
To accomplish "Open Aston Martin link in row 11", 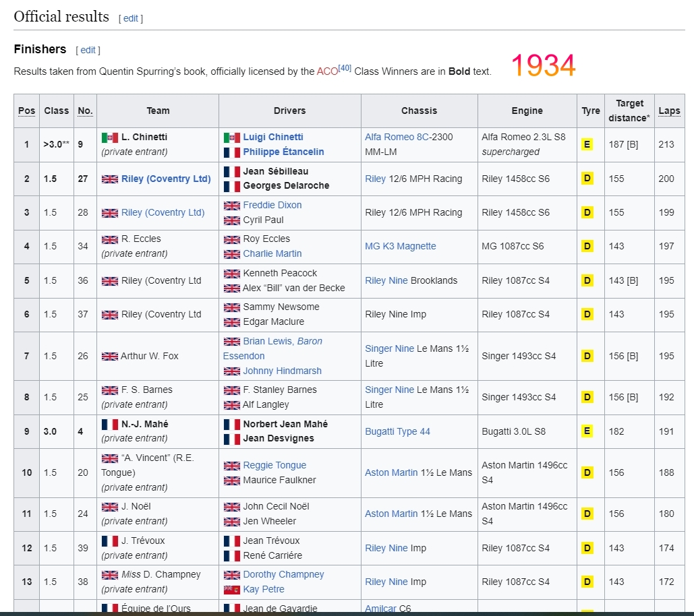I will pos(391,514).
